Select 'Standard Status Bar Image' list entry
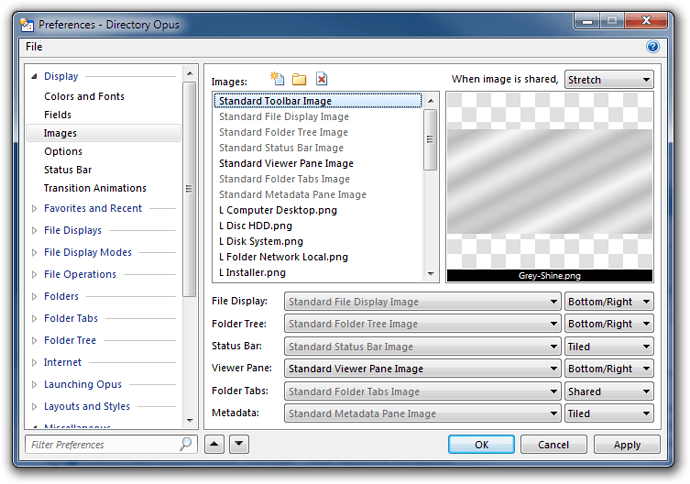Screen dimensions: 690x484 coord(318,148)
